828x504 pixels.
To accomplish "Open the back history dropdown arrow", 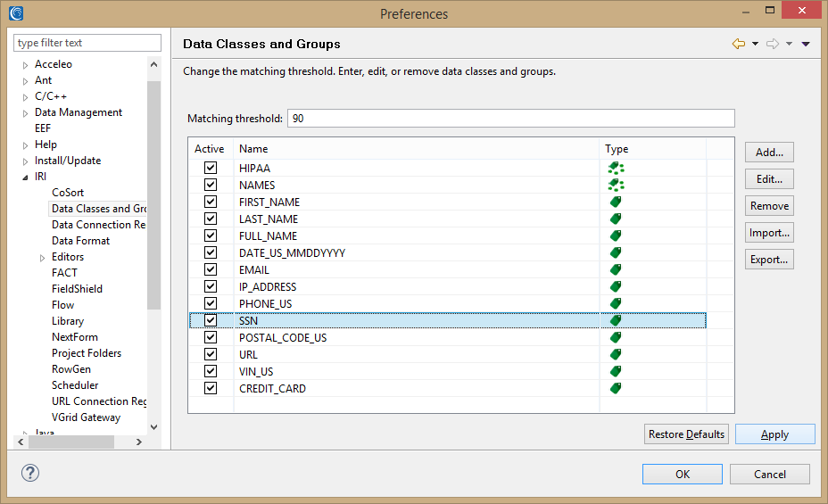I will pos(755,44).
